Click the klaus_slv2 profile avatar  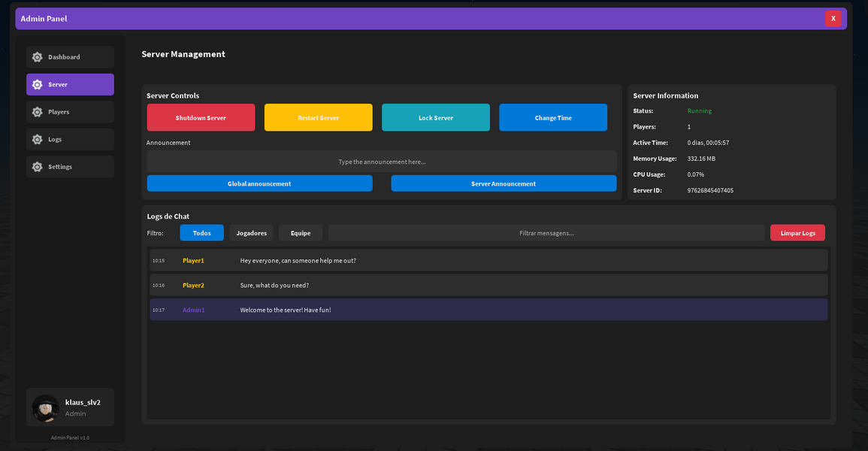click(45, 407)
